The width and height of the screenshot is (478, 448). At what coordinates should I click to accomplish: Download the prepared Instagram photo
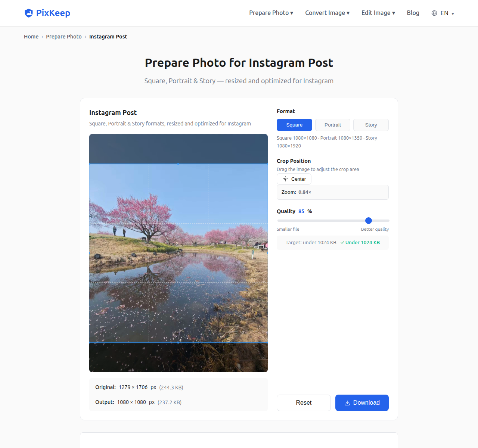tap(362, 403)
